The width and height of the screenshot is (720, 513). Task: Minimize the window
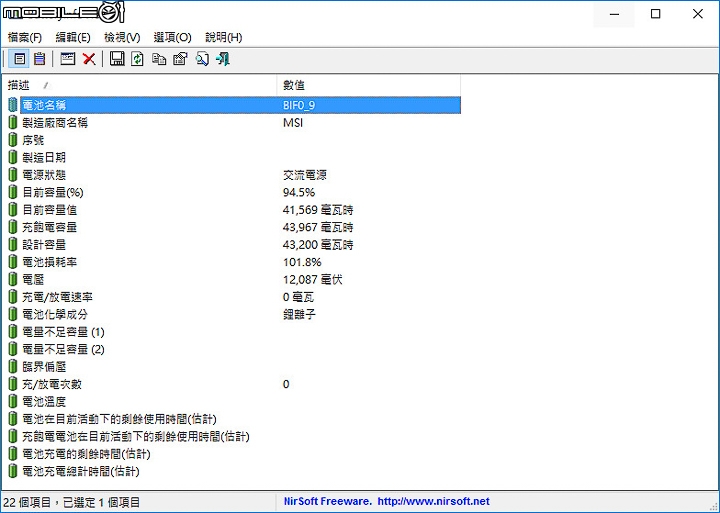click(614, 14)
